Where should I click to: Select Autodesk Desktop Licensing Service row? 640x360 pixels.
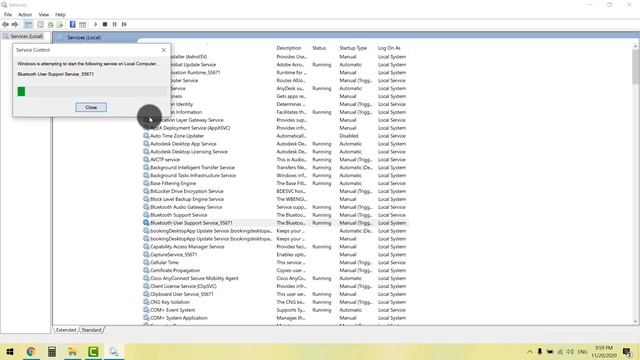click(x=276, y=152)
